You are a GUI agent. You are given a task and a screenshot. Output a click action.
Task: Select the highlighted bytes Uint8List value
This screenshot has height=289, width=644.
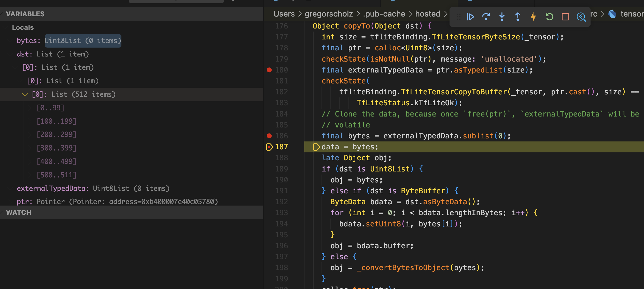pos(83,40)
